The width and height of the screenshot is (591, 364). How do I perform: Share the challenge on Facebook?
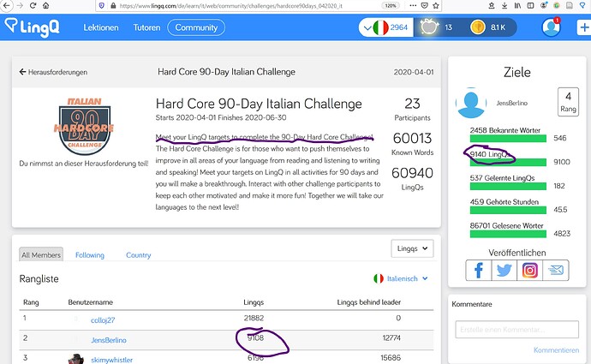[478, 270]
